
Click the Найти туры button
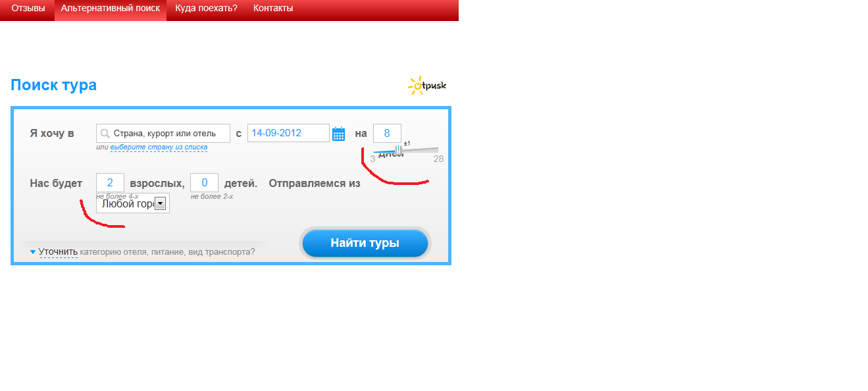click(x=365, y=243)
